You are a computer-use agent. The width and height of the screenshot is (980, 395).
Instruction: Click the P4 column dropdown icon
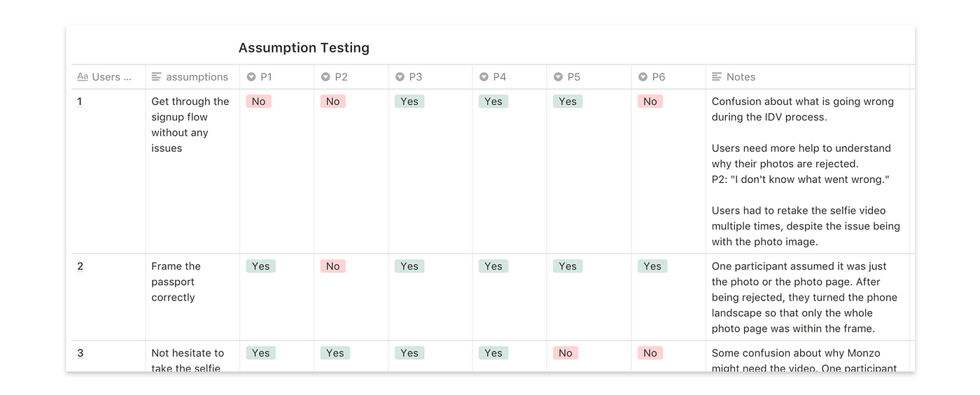[484, 77]
